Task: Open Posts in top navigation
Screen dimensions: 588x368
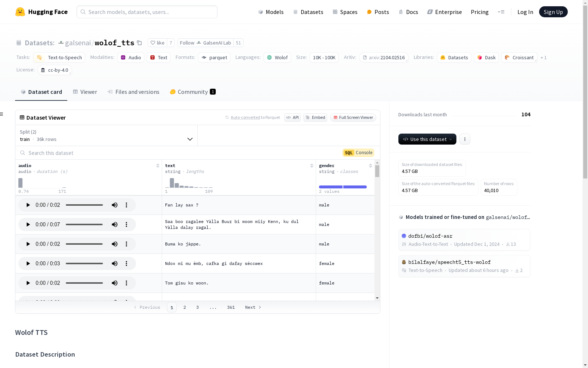Action: click(378, 12)
